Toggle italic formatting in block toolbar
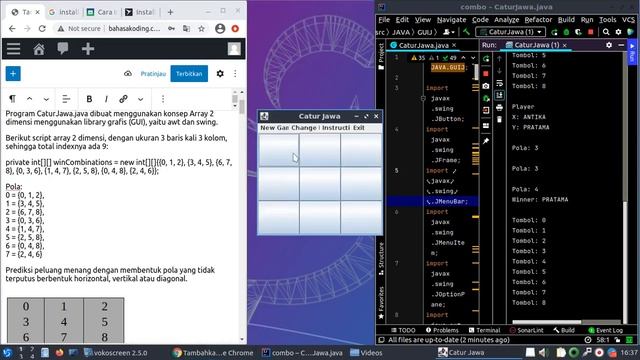 click(x=106, y=99)
